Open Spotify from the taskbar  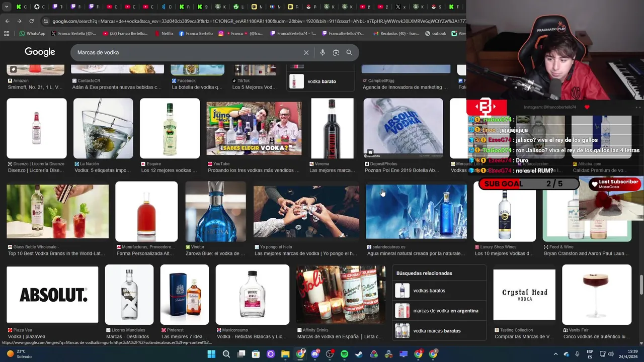point(344,354)
